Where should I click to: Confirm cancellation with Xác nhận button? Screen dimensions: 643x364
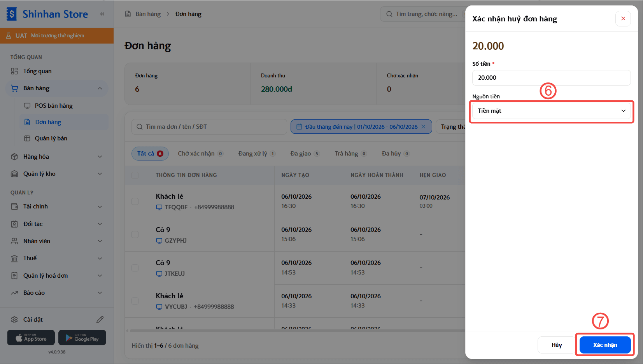point(605,345)
